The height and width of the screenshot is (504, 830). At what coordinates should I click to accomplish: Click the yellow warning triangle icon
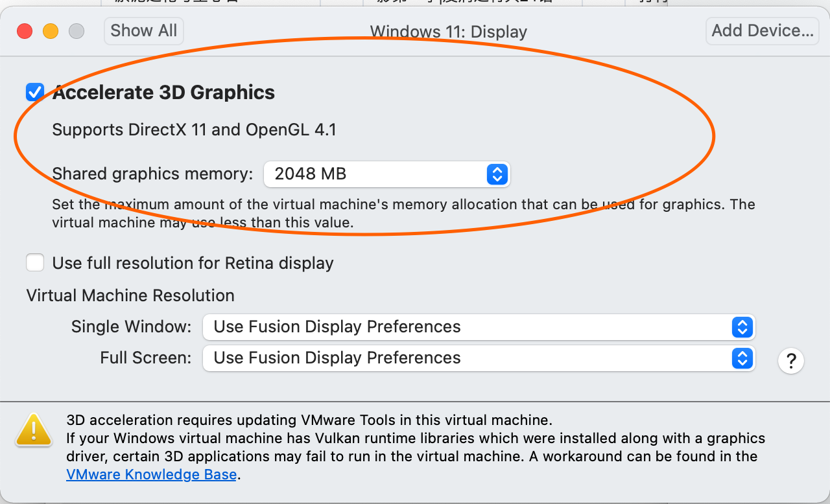pyautogui.click(x=34, y=429)
